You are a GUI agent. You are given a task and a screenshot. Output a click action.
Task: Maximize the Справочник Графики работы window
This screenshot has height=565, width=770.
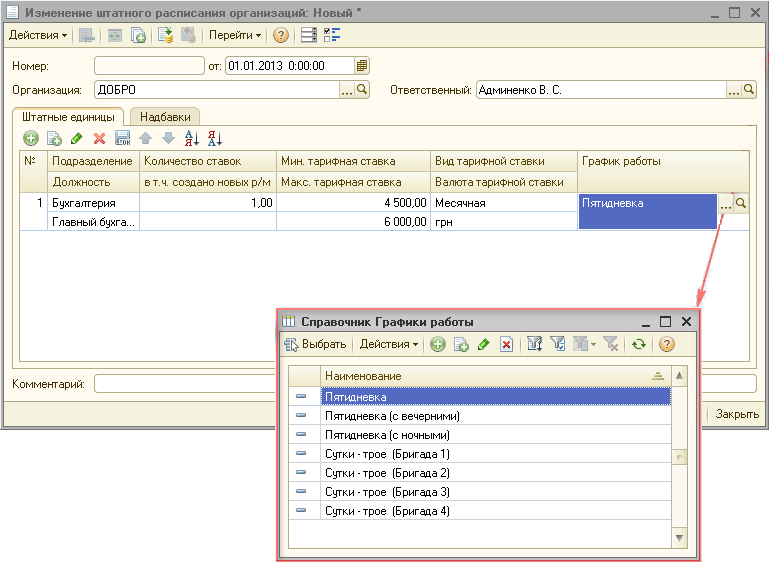click(x=665, y=322)
